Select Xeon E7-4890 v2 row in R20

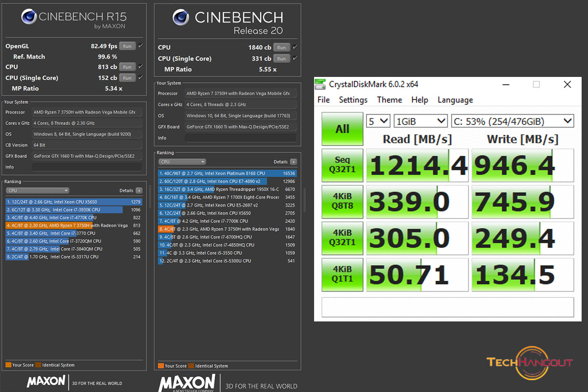(227, 181)
